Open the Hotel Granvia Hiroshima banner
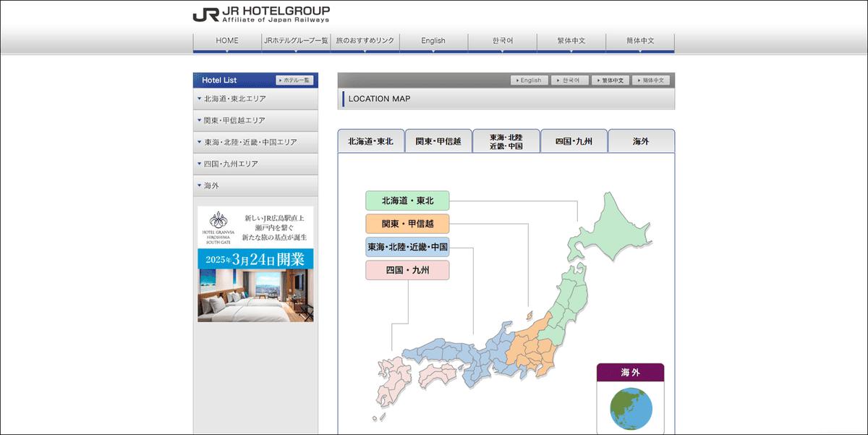 point(255,263)
